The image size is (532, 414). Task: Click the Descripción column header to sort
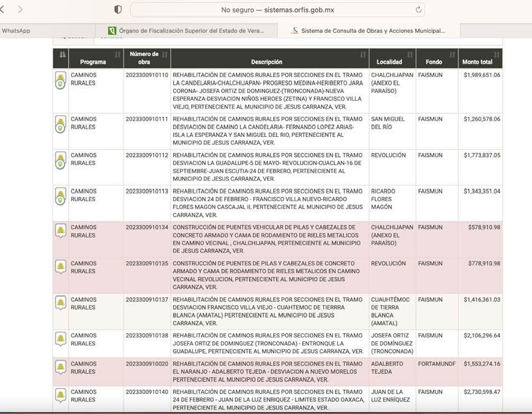click(267, 62)
